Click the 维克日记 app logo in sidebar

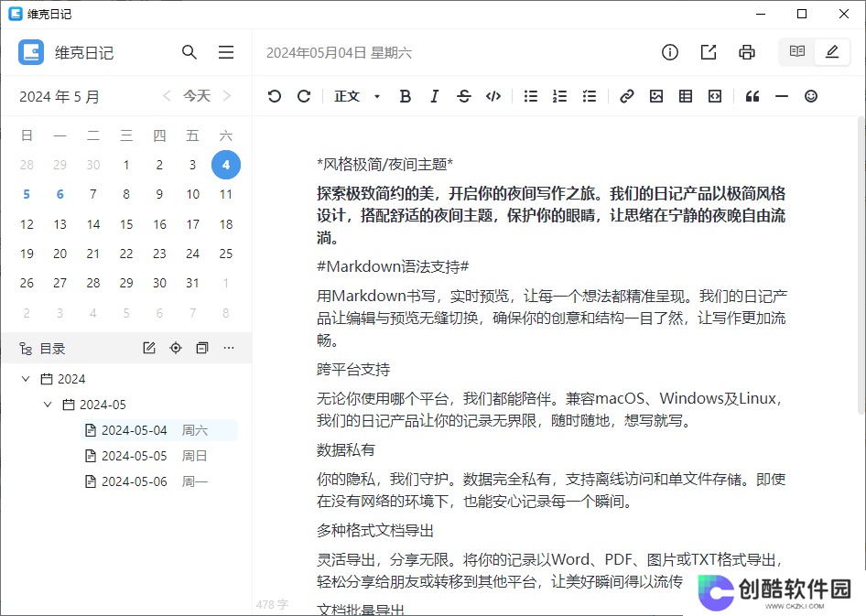[31, 52]
